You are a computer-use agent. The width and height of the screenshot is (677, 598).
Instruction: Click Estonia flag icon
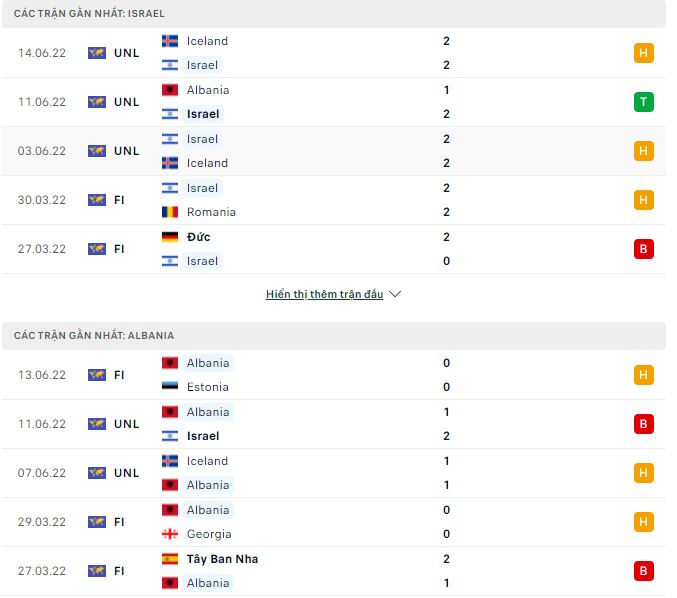click(x=170, y=387)
